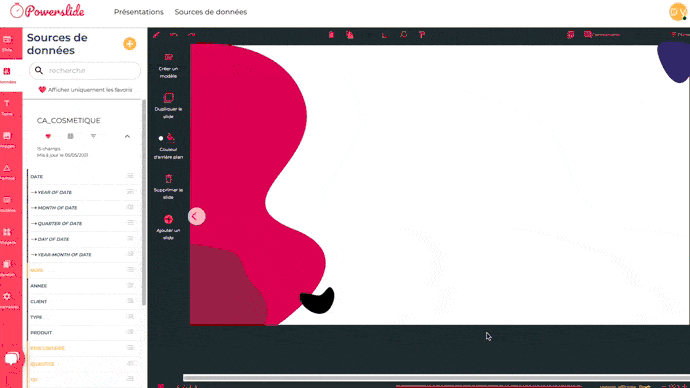Click Ajouter un slide

click(x=168, y=227)
